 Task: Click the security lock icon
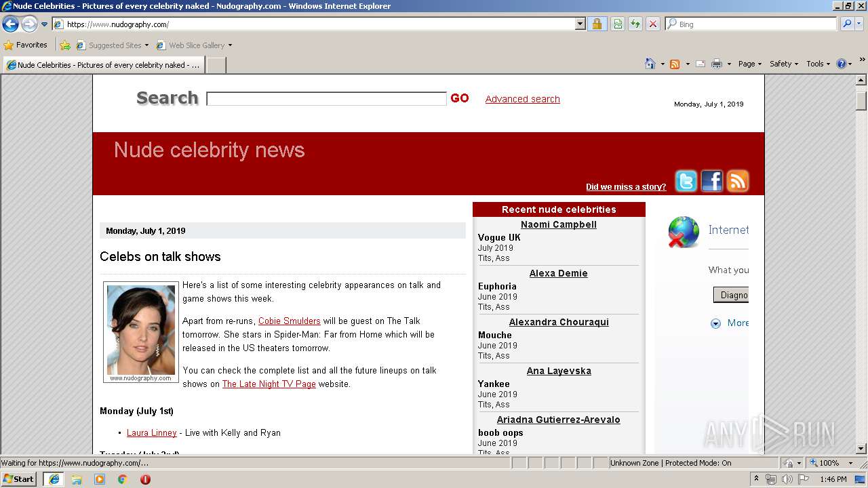click(x=597, y=24)
